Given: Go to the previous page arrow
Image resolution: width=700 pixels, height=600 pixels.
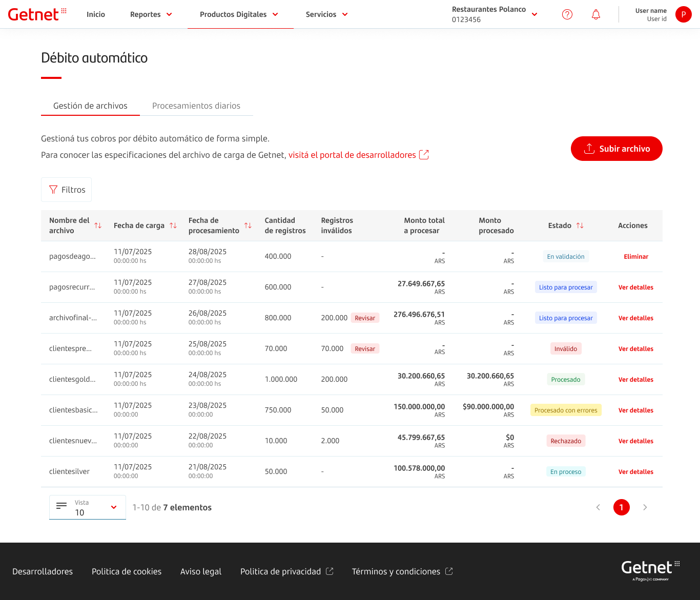Looking at the screenshot, I should 598,507.
